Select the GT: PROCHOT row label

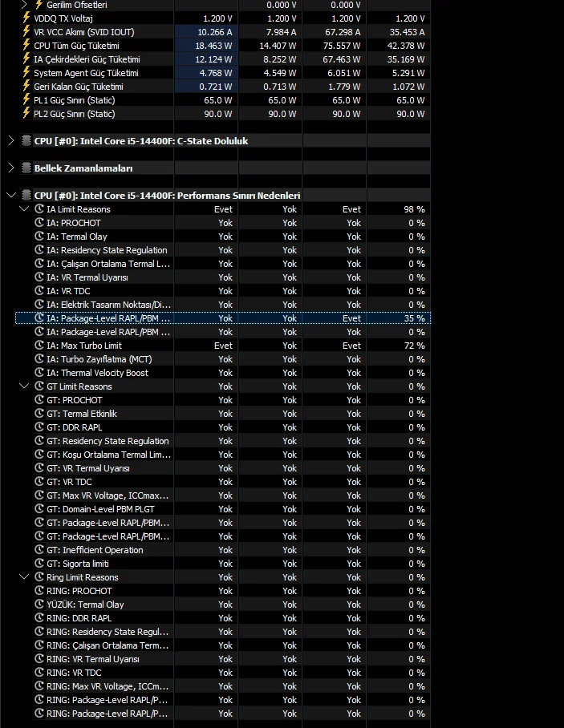(75, 400)
